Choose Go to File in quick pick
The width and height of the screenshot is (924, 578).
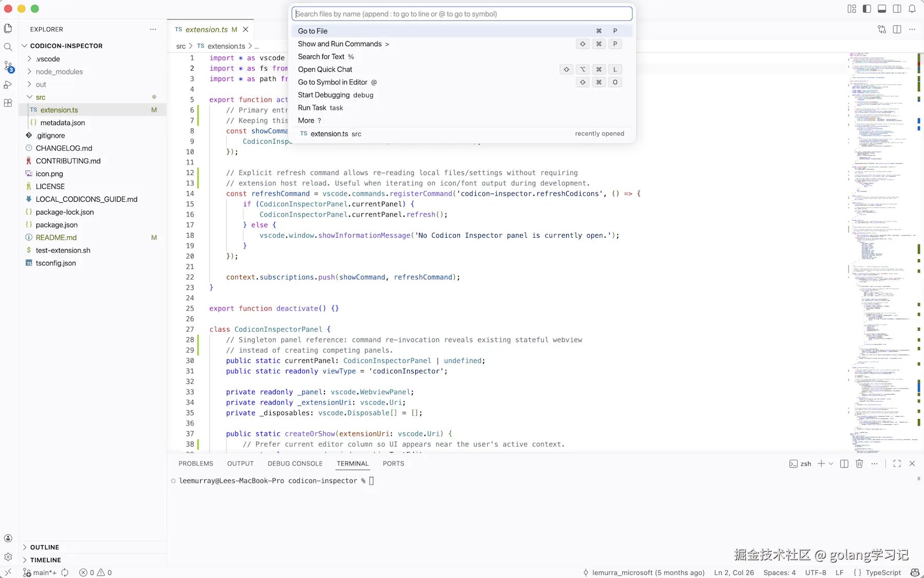click(461, 31)
